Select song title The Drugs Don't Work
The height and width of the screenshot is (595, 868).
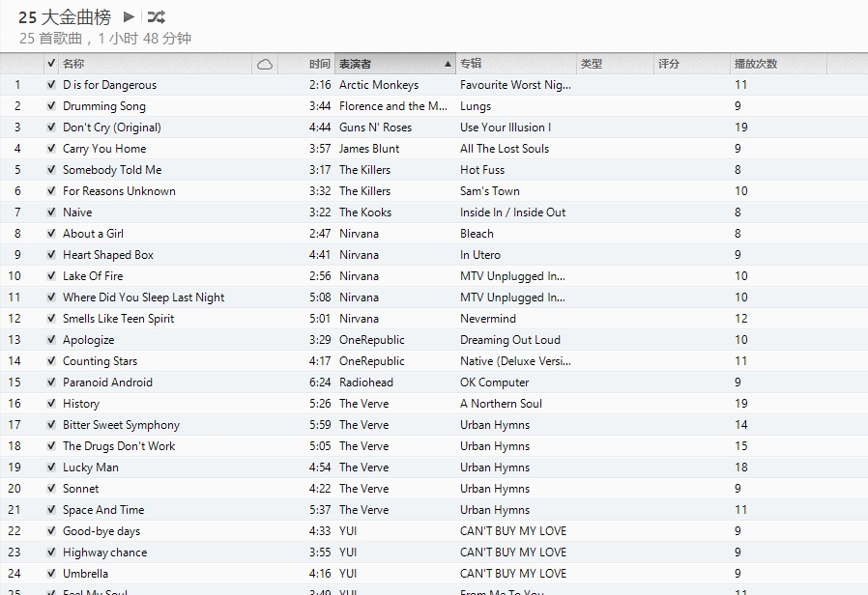pos(119,446)
